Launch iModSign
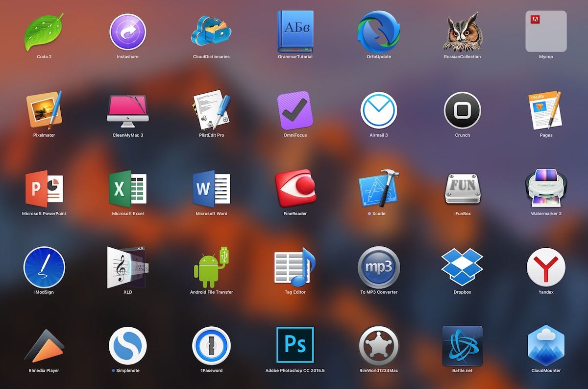588x389 pixels. pos(44,267)
